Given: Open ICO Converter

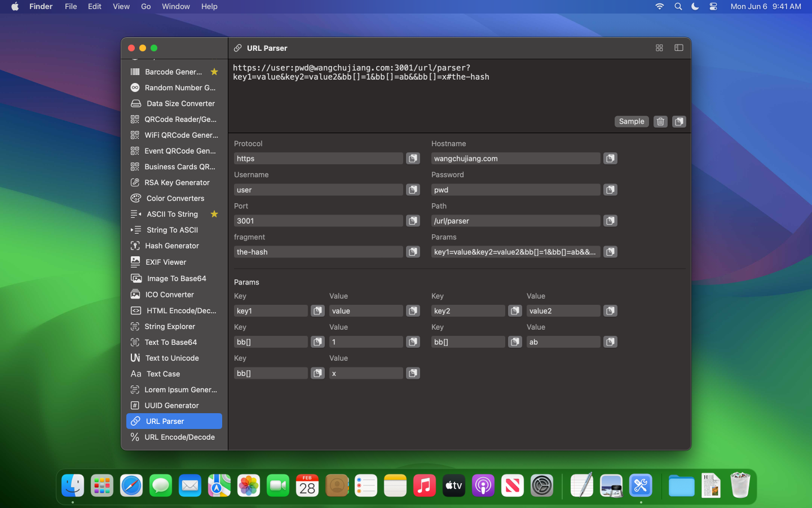Looking at the screenshot, I should [x=174, y=295].
